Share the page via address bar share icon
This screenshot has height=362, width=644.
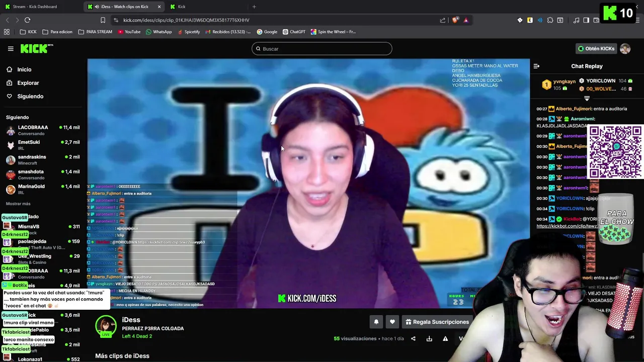pyautogui.click(x=443, y=20)
